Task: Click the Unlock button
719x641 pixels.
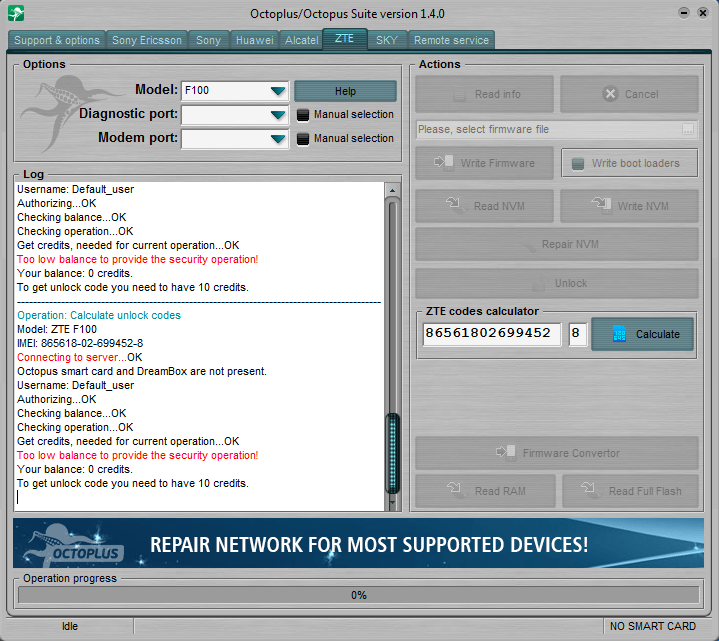Action: coord(557,283)
